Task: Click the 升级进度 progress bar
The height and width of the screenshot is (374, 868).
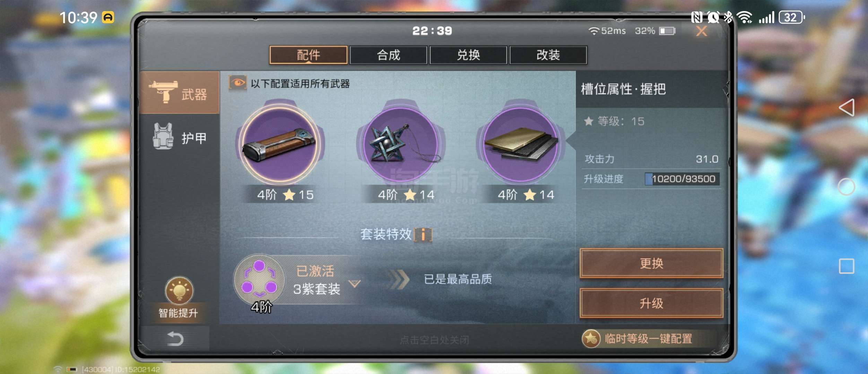Action: pyautogui.click(x=682, y=179)
